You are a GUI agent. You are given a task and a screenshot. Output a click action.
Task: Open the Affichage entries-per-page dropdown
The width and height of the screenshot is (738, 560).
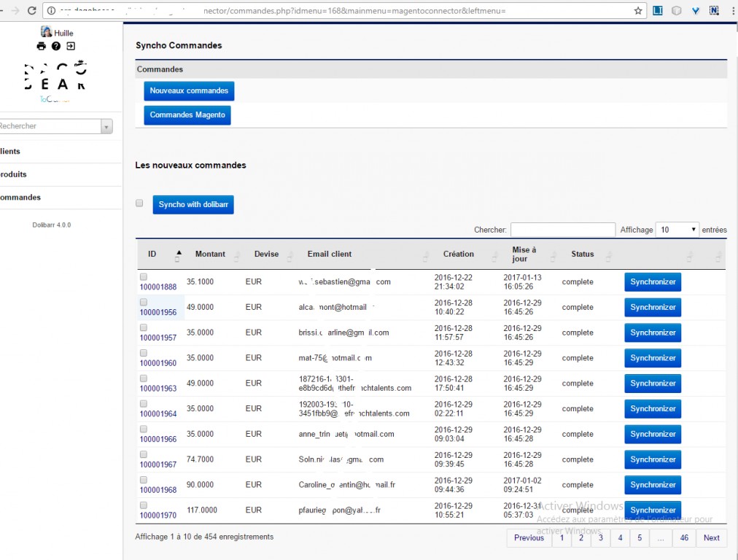tap(677, 230)
